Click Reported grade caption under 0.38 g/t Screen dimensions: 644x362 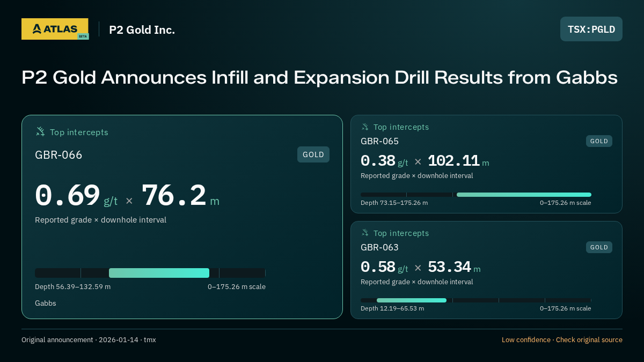[417, 176]
